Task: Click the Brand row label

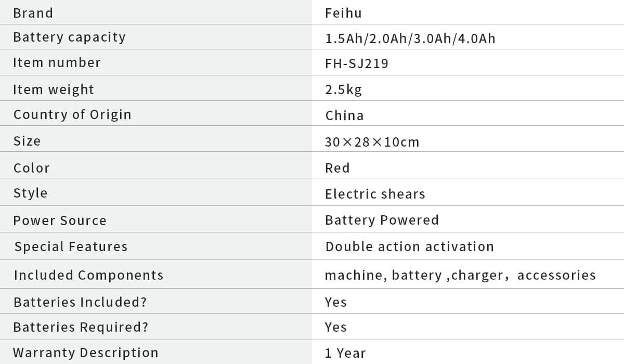Action: click(33, 13)
